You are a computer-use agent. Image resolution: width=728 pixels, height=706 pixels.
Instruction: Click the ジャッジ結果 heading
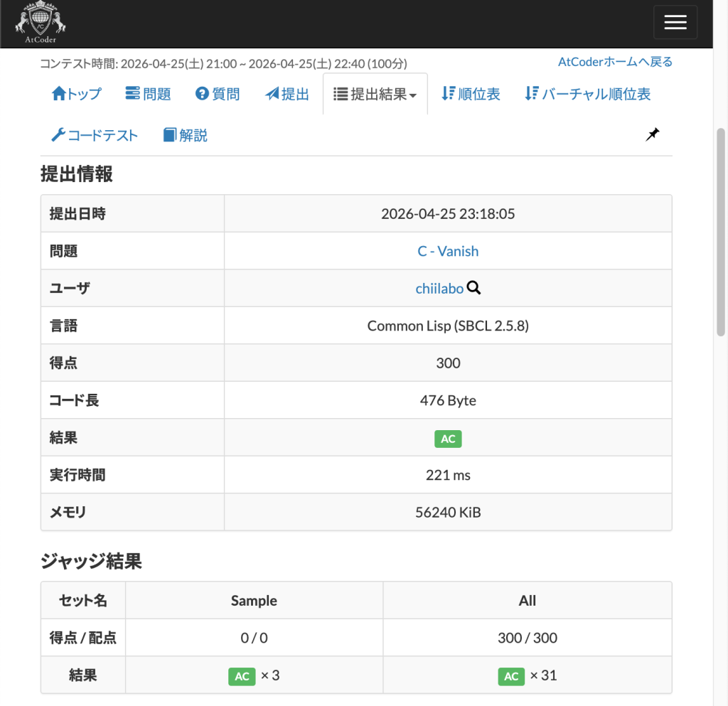[91, 561]
